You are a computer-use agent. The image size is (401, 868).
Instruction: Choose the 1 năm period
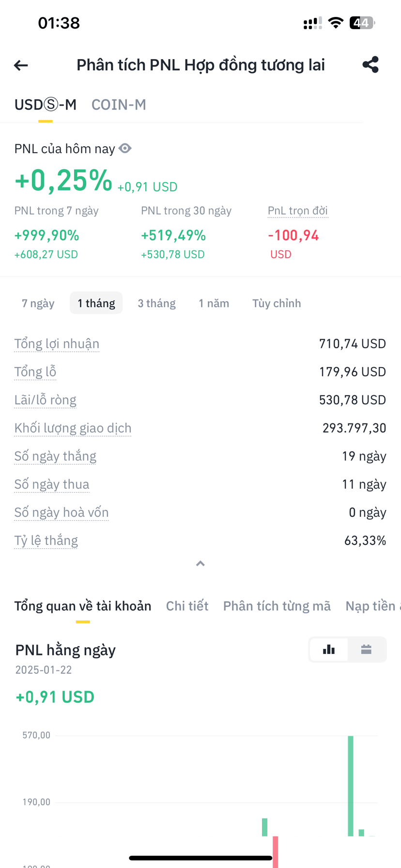pyautogui.click(x=214, y=303)
